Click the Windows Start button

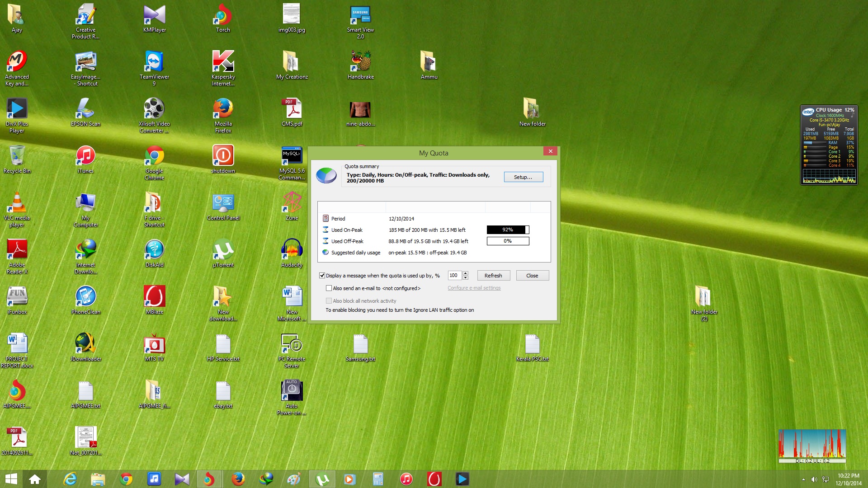[11, 479]
